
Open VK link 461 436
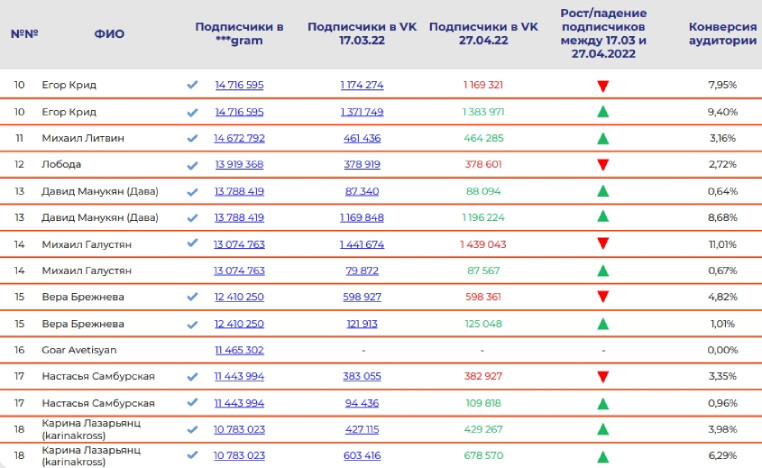coord(362,137)
